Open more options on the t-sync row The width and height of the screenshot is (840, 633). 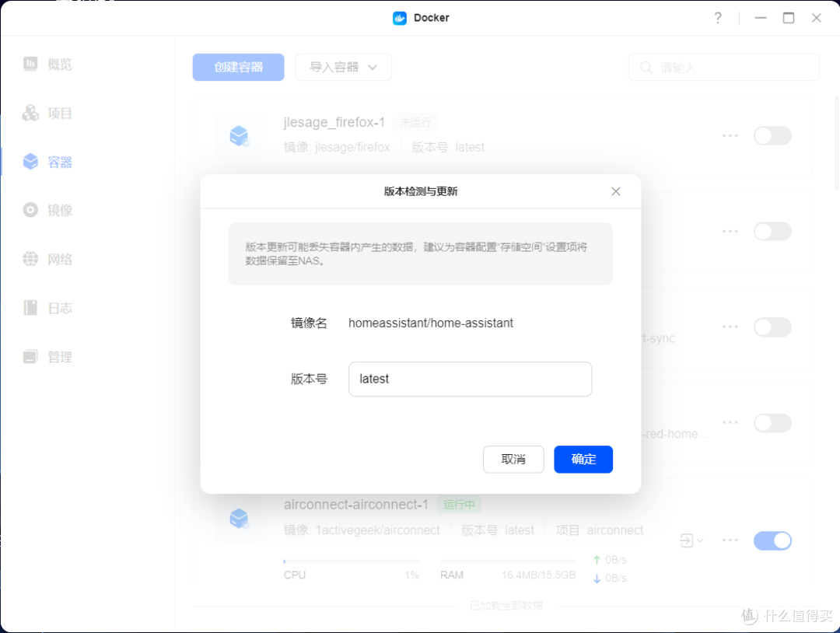[x=730, y=327]
